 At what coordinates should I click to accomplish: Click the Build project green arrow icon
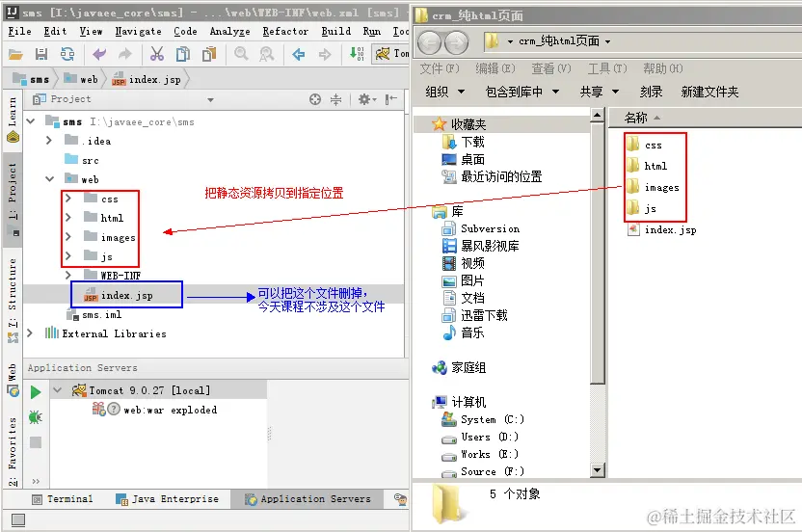(x=357, y=54)
